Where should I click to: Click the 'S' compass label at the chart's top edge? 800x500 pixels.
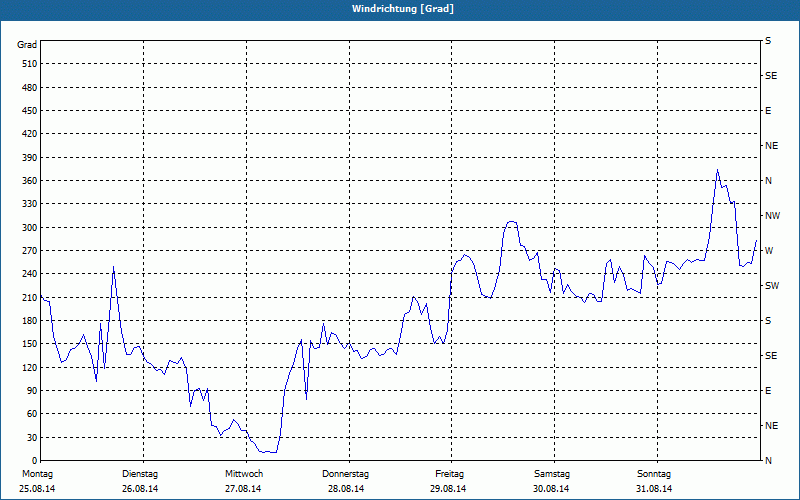(x=768, y=41)
